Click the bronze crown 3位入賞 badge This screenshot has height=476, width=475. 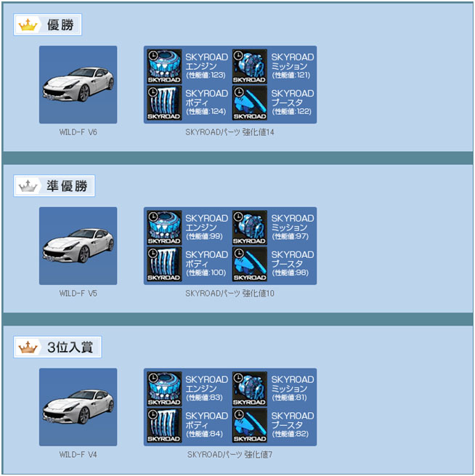57,347
